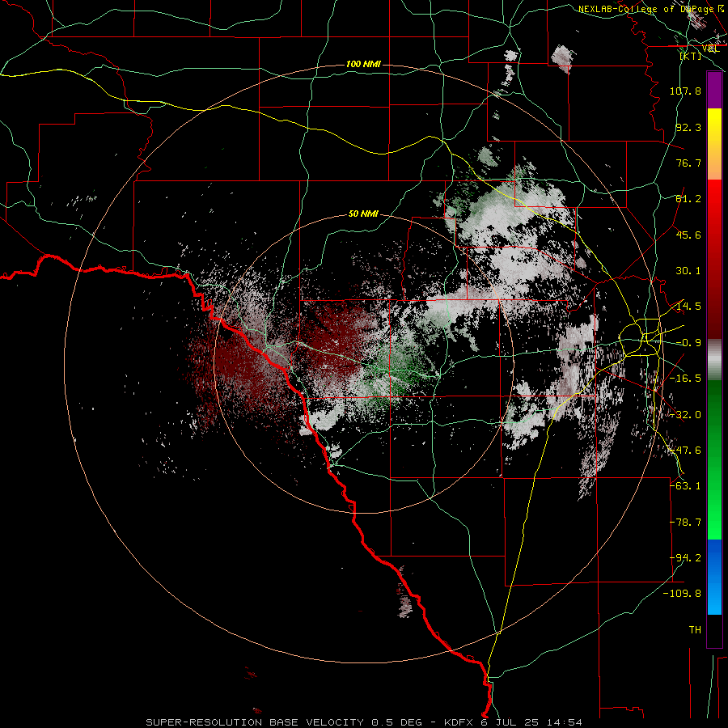Click the -32.0 velocity scale value
728x728 pixels.
pos(685,415)
